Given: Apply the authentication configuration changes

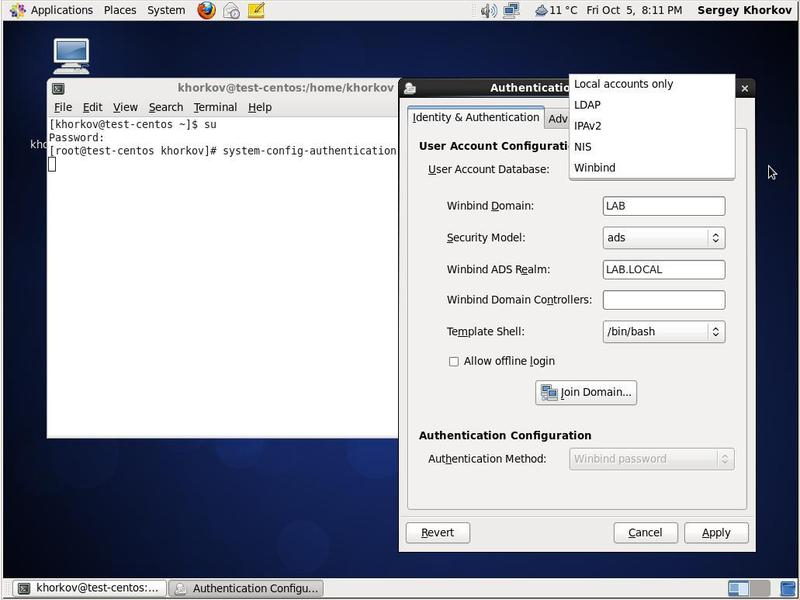Looking at the screenshot, I should pos(716,532).
